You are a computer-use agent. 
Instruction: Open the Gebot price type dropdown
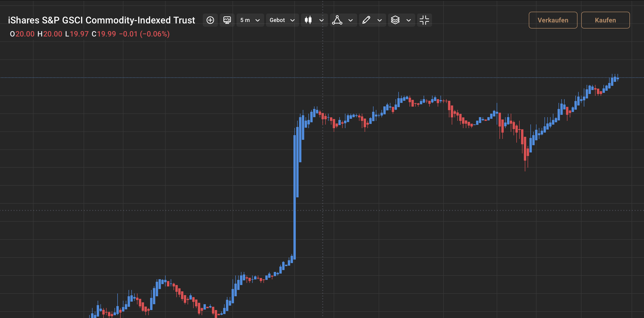point(282,20)
